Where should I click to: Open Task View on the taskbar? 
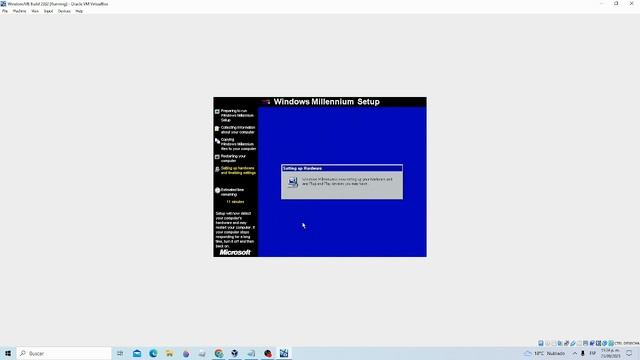click(x=120, y=353)
